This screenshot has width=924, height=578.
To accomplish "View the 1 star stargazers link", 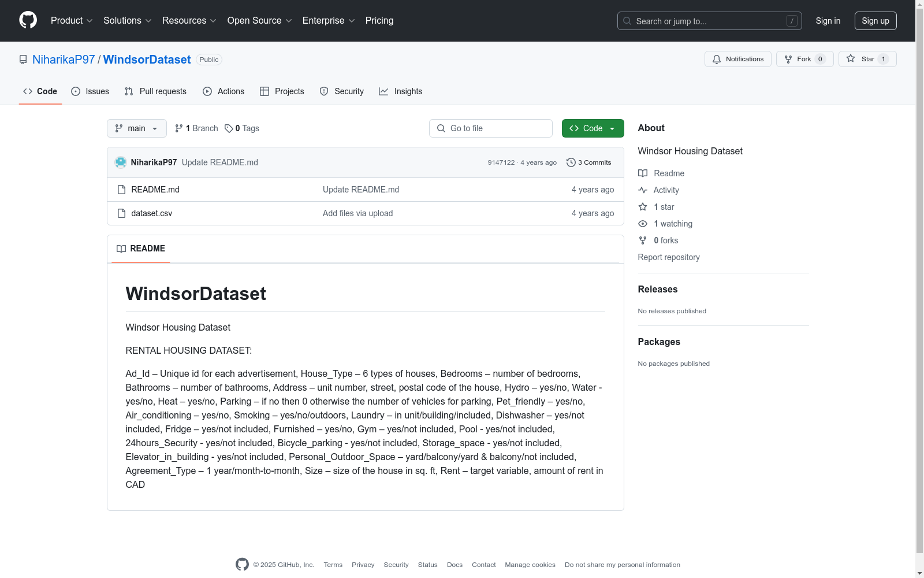I will point(657,207).
